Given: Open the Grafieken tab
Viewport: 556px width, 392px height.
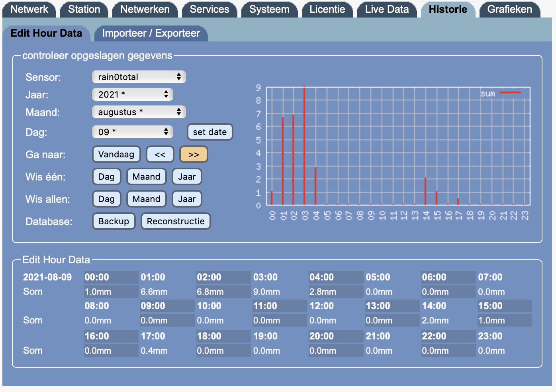Looking at the screenshot, I should pyautogui.click(x=510, y=9).
